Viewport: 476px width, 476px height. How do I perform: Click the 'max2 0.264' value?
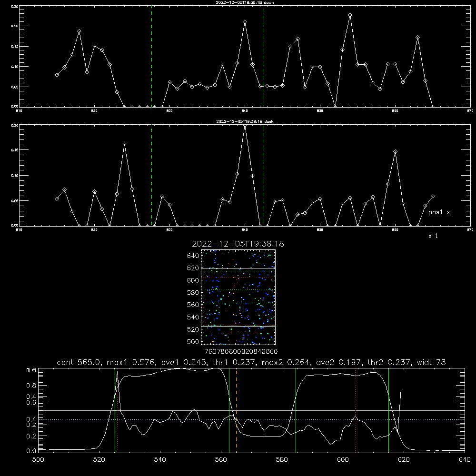[286, 362]
